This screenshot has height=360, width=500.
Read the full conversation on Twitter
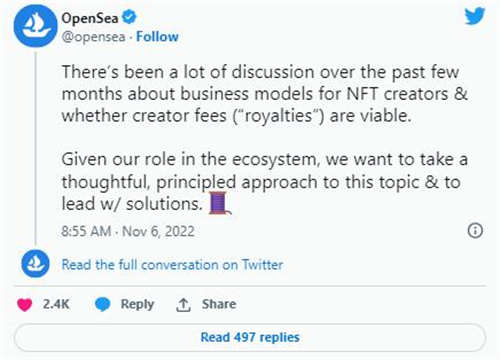click(x=172, y=265)
